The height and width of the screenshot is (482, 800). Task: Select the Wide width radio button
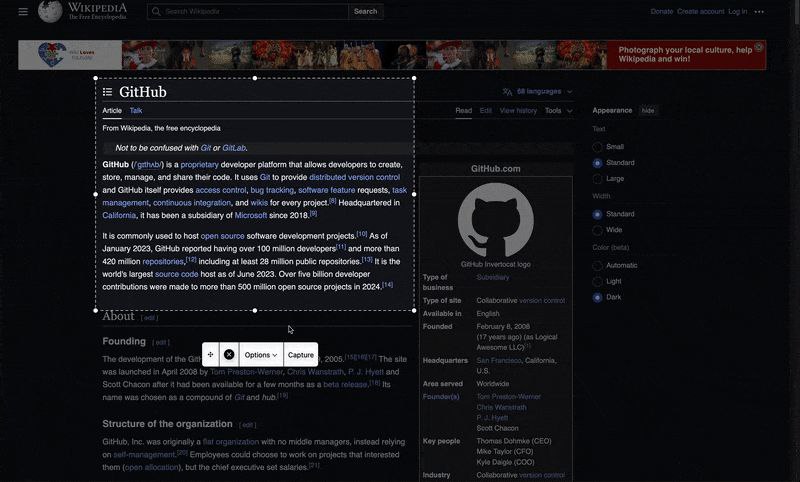[x=598, y=230]
